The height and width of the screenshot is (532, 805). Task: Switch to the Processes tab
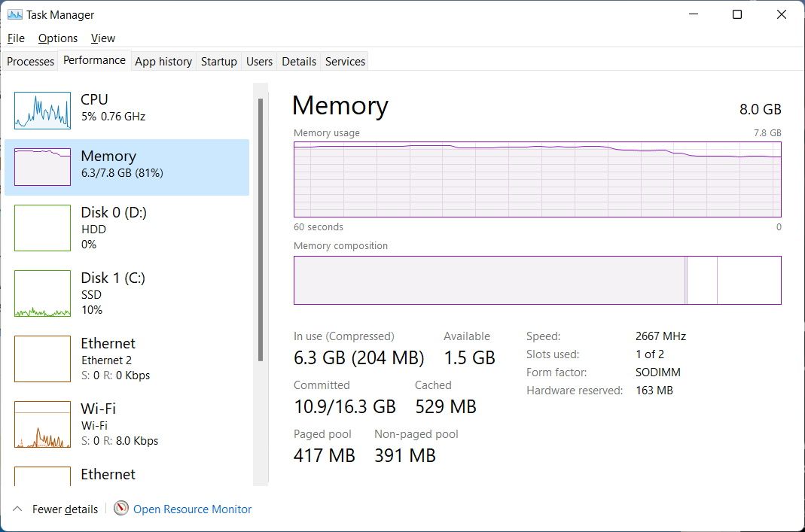tap(30, 61)
